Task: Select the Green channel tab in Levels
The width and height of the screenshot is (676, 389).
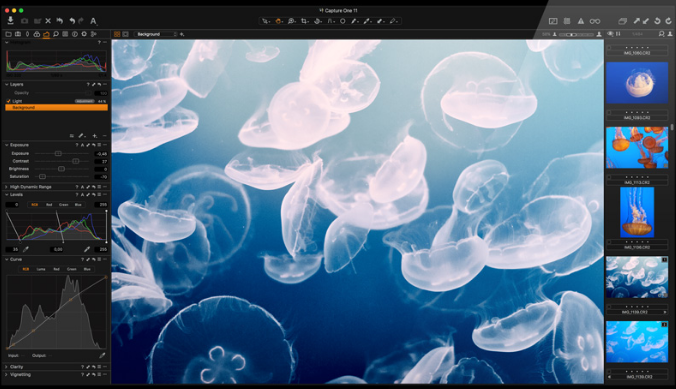Action: (x=63, y=204)
